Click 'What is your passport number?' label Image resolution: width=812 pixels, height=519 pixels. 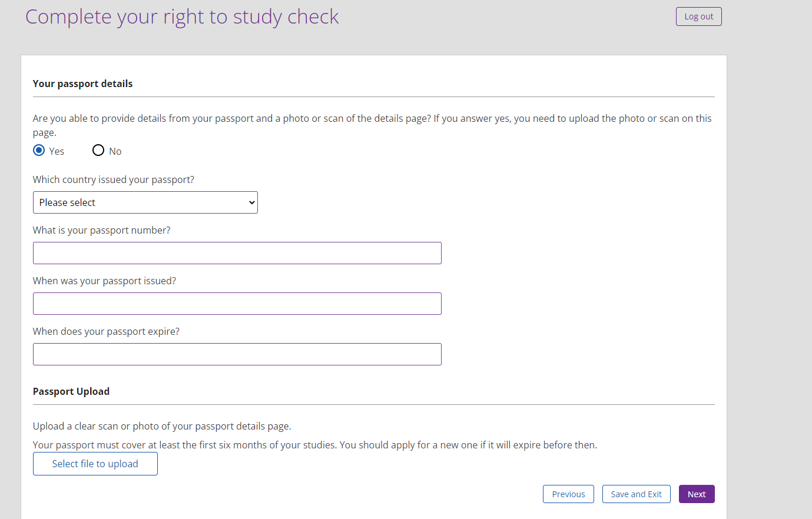(x=102, y=230)
